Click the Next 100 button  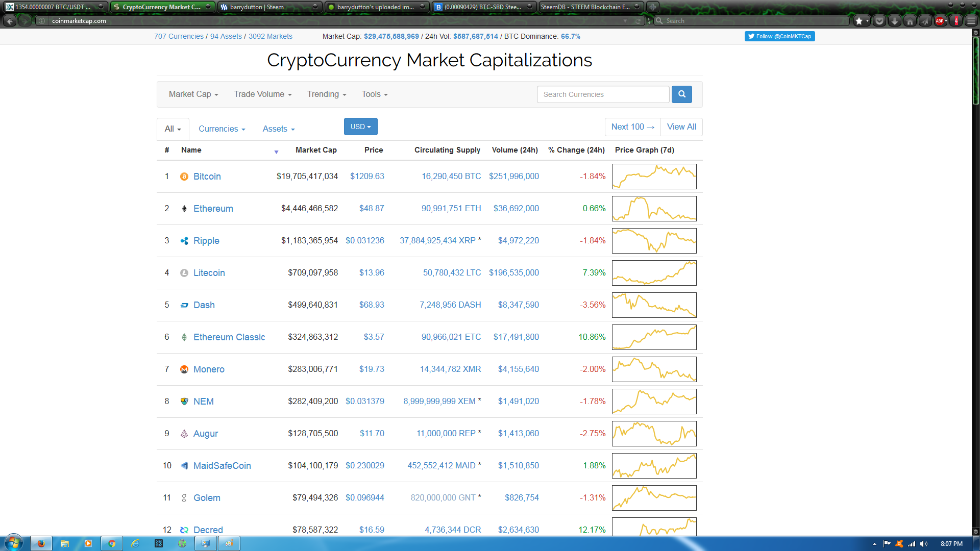[632, 127]
